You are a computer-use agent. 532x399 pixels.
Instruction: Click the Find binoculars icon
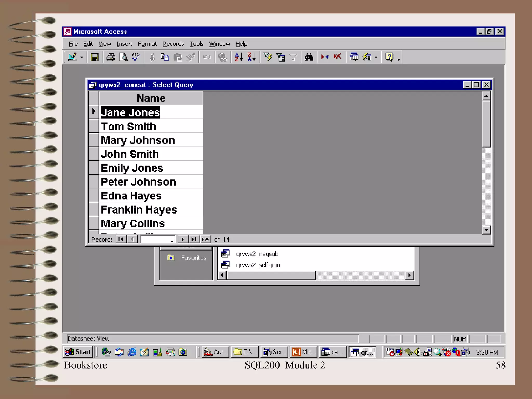[x=309, y=57]
